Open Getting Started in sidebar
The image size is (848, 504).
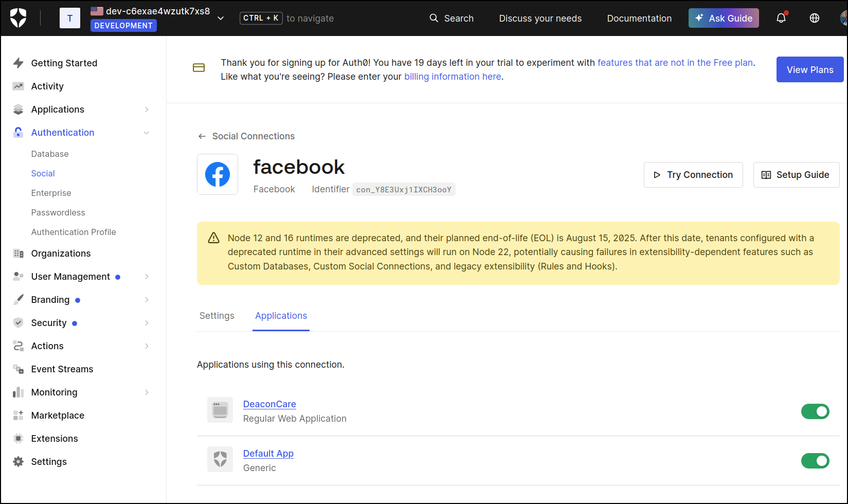pyautogui.click(x=64, y=63)
